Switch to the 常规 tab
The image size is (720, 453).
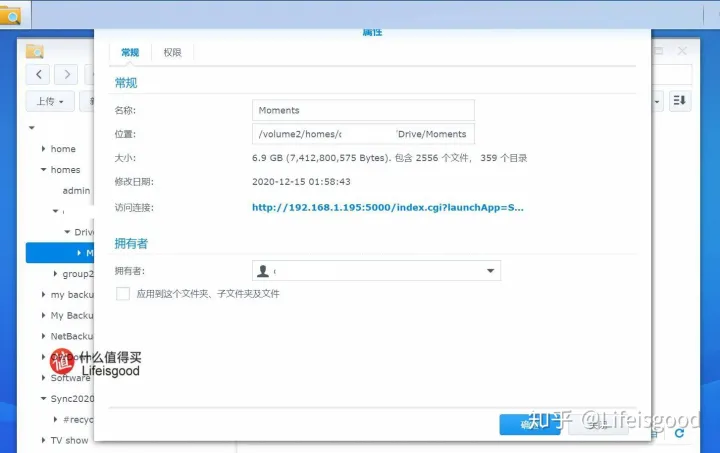[130, 52]
